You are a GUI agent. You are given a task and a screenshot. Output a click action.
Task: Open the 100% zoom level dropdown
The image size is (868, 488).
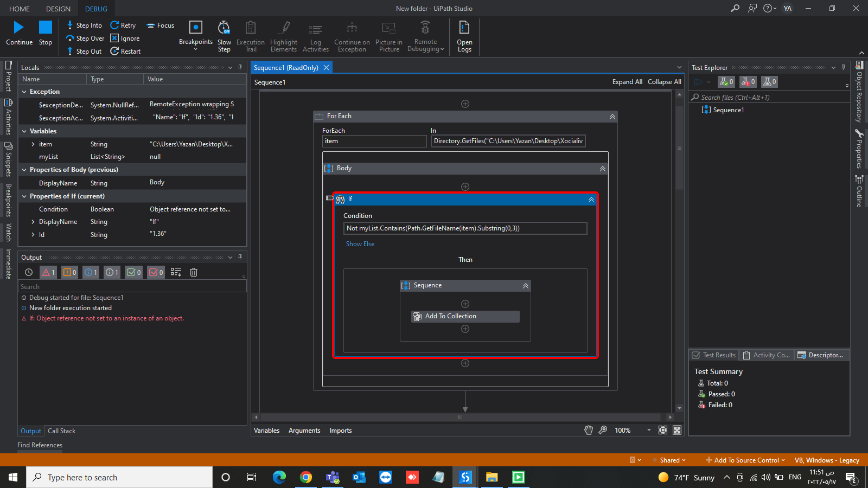click(649, 431)
